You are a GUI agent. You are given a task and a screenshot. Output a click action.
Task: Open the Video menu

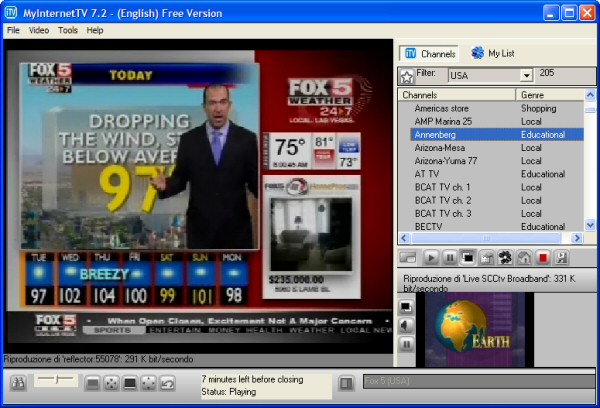(39, 30)
